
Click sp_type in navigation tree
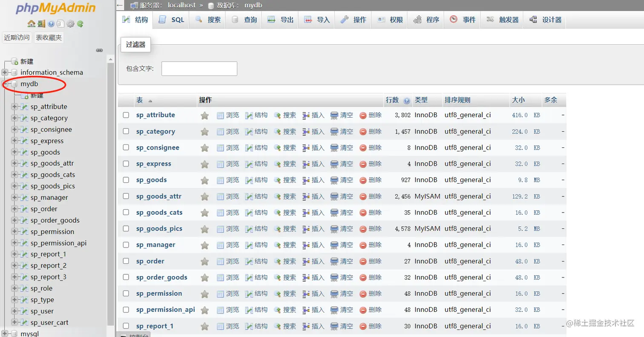(42, 300)
